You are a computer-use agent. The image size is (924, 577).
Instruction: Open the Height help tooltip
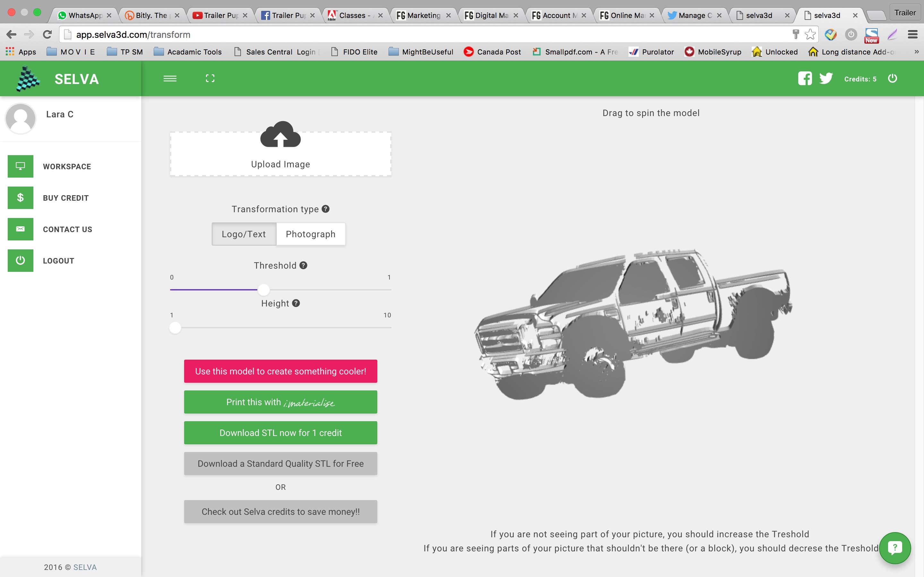click(297, 303)
